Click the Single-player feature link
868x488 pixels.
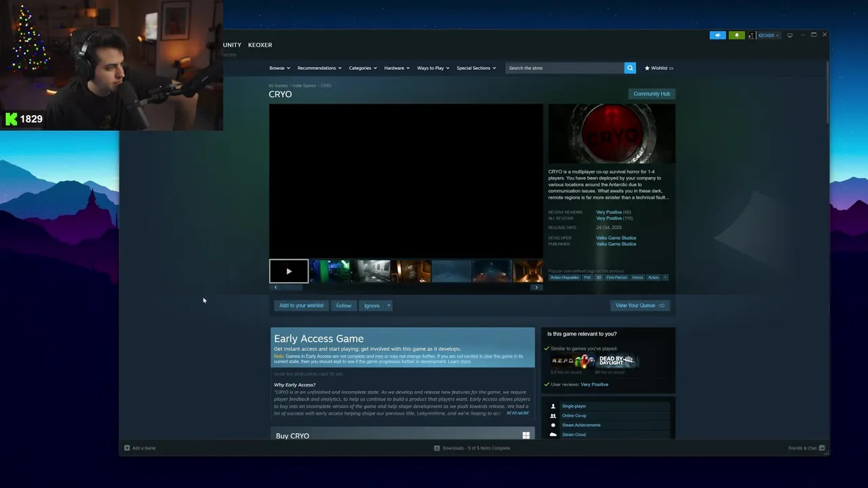tap(574, 406)
